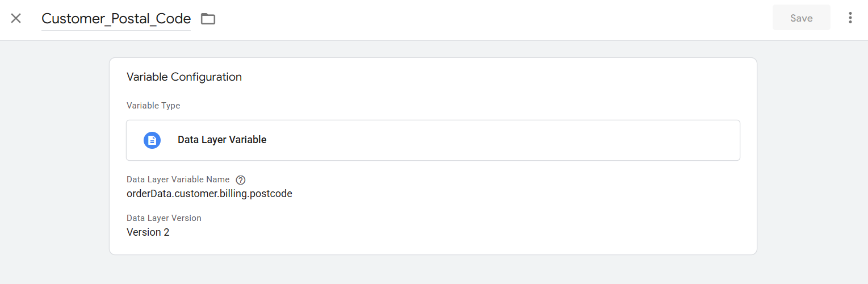Click blank space in the top header bar

click(x=488, y=20)
